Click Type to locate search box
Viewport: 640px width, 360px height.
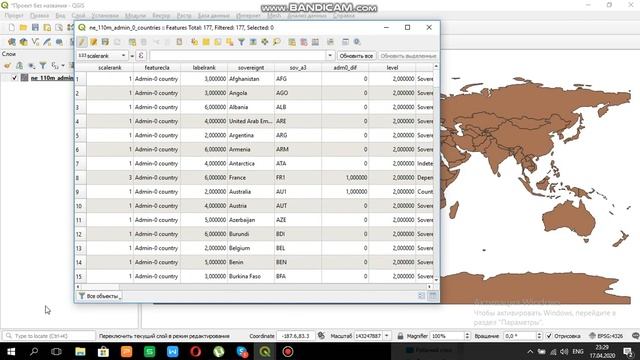click(x=49, y=336)
